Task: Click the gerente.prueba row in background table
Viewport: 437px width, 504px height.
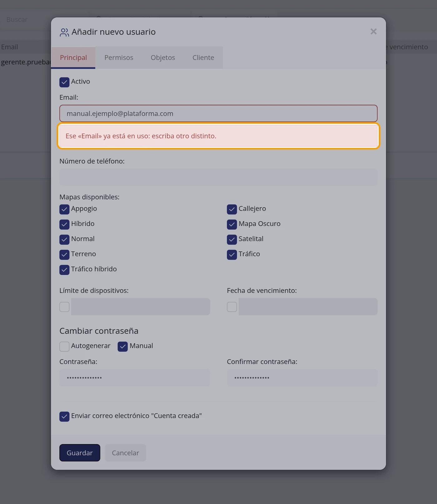Action: pos(26,62)
